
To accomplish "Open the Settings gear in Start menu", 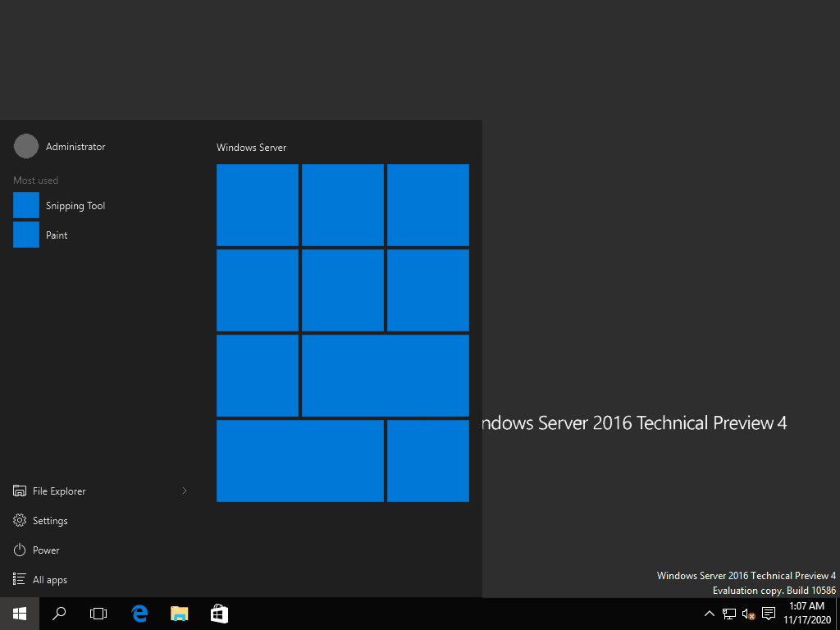I will [x=49, y=520].
